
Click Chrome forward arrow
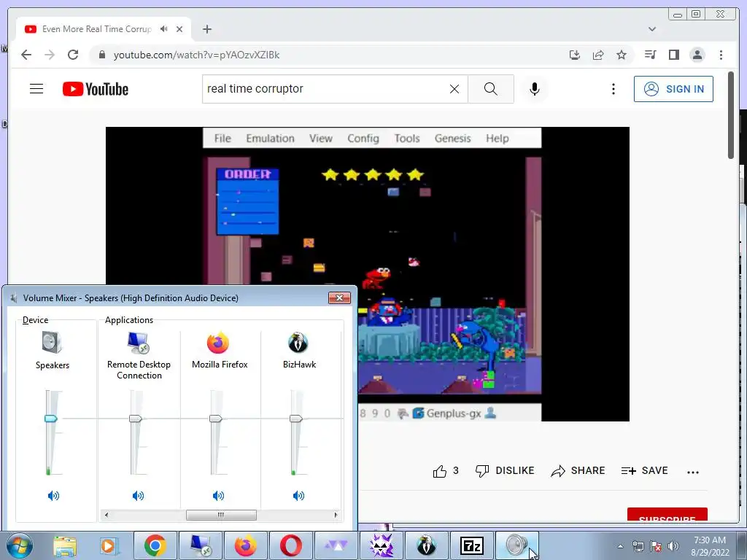pyautogui.click(x=50, y=55)
